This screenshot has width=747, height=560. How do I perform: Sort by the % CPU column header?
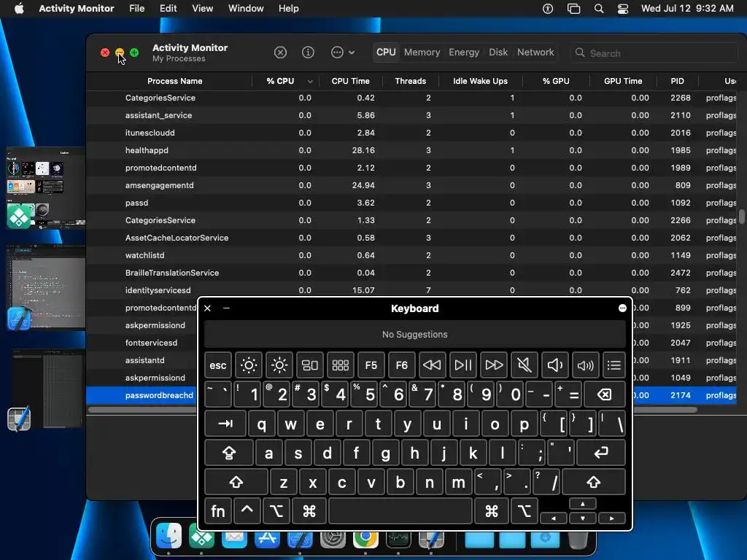(286, 81)
